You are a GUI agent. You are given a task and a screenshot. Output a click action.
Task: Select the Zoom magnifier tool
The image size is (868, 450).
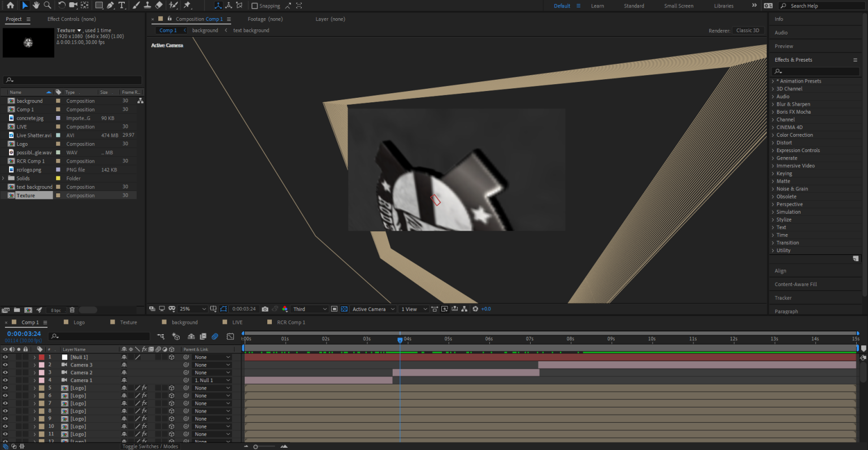47,5
